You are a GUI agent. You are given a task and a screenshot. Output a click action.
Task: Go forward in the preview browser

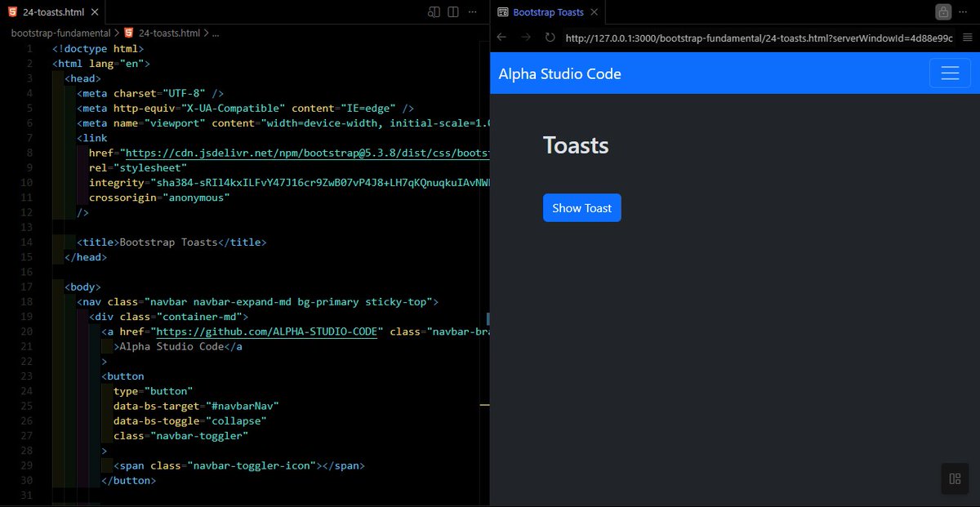click(527, 38)
